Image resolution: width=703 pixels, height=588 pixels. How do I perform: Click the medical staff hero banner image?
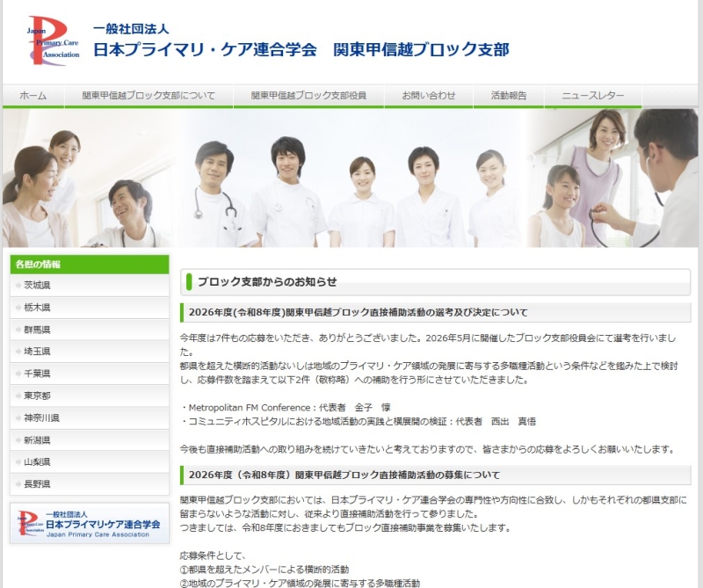point(350,178)
